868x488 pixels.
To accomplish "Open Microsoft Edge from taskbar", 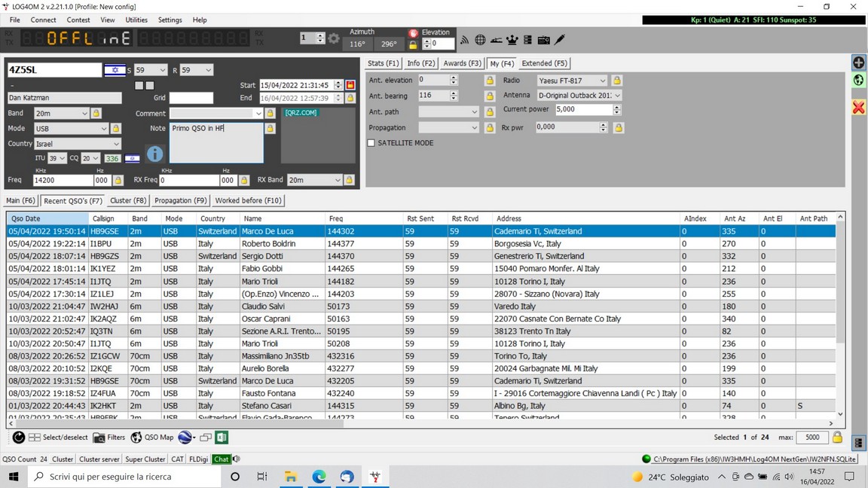I will pyautogui.click(x=319, y=477).
